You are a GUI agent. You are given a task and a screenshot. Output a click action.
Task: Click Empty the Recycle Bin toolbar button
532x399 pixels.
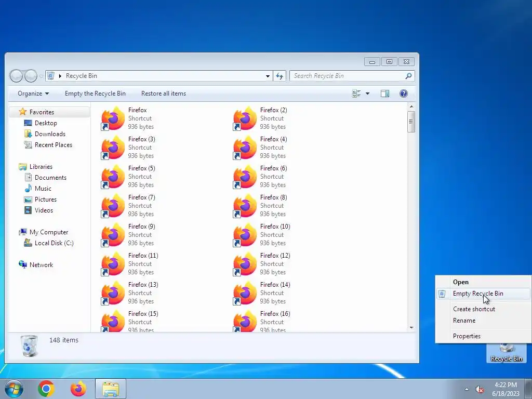click(x=95, y=94)
